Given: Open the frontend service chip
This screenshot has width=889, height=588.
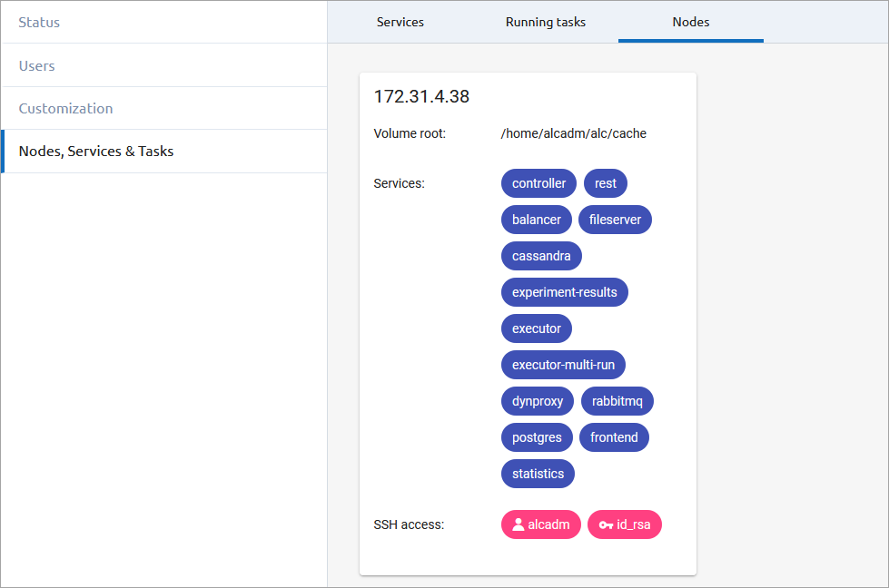Looking at the screenshot, I should point(614,437).
